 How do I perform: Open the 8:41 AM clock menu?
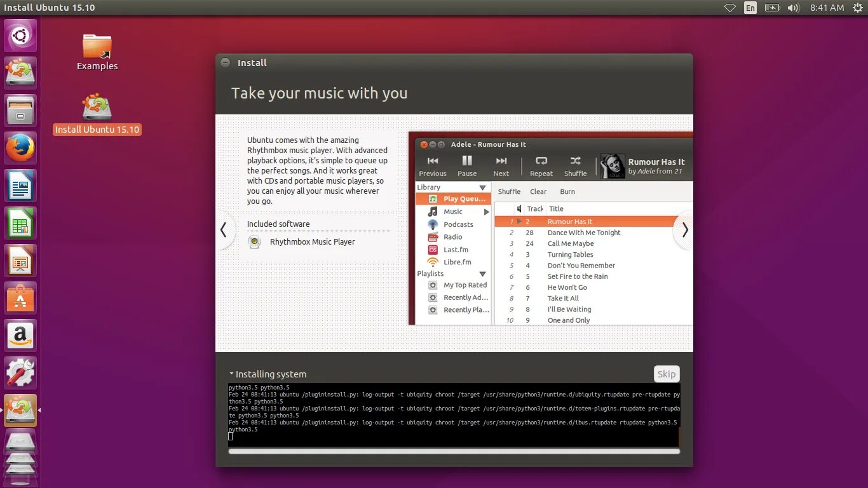click(x=827, y=8)
